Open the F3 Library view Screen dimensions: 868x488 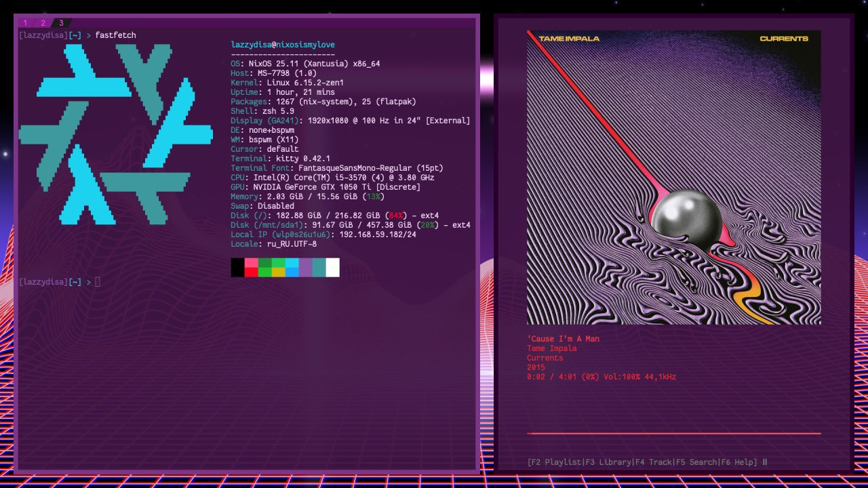(x=607, y=462)
